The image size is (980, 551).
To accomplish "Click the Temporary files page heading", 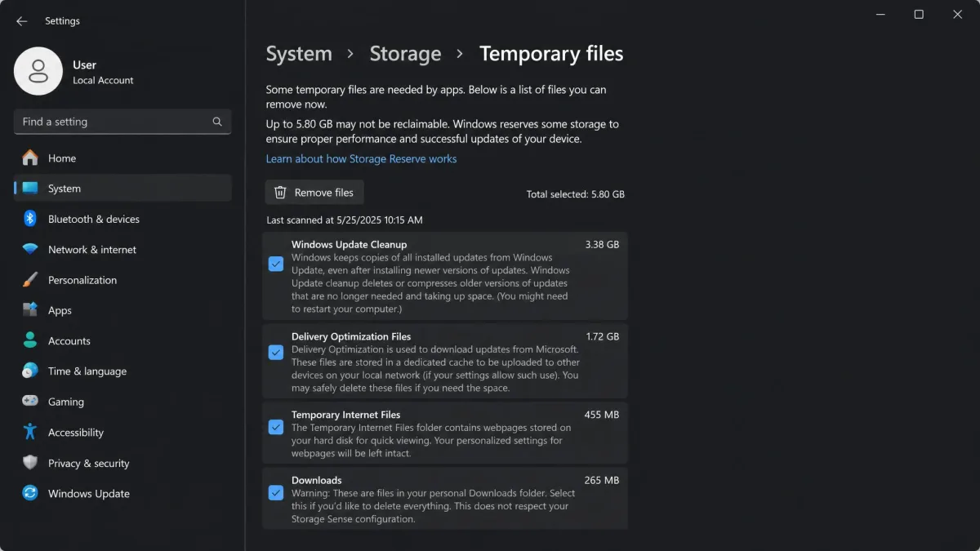I will 551,54.
